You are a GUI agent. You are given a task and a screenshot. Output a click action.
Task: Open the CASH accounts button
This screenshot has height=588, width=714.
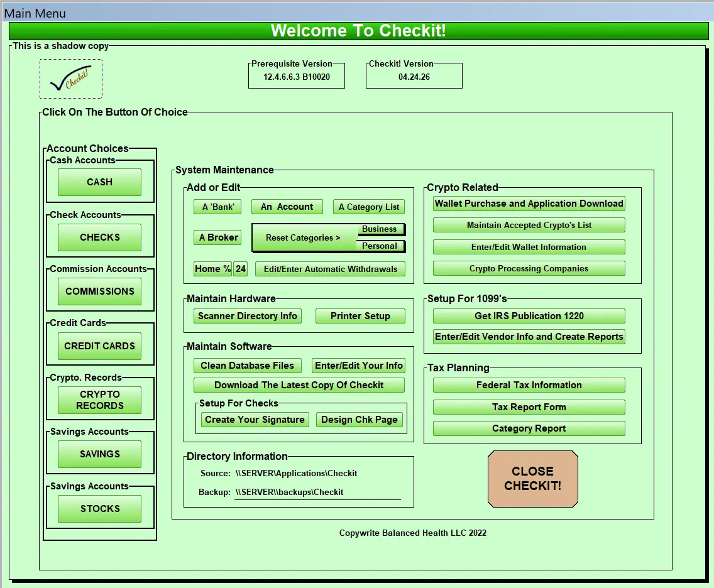coord(99,182)
